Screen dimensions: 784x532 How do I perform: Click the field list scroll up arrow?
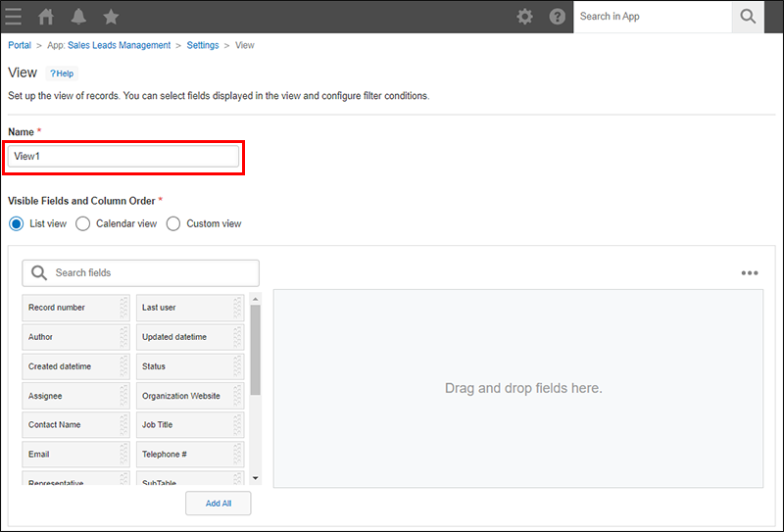256,299
